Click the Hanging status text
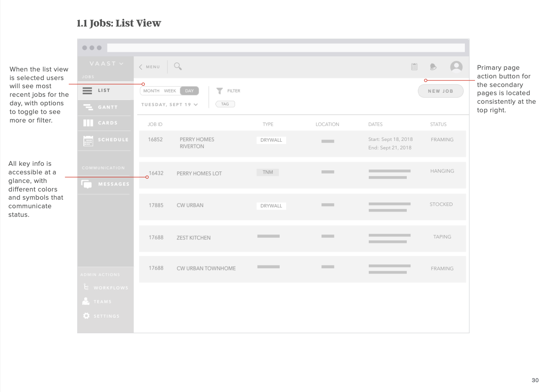545x392 pixels. tap(442, 171)
